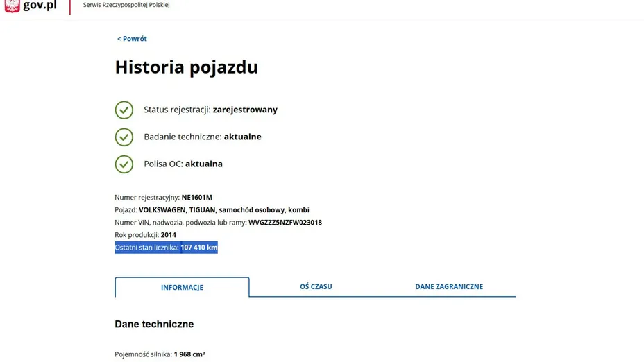Click the green checkmark beside Polisa OC
This screenshot has height=362, width=644.
[124, 164]
